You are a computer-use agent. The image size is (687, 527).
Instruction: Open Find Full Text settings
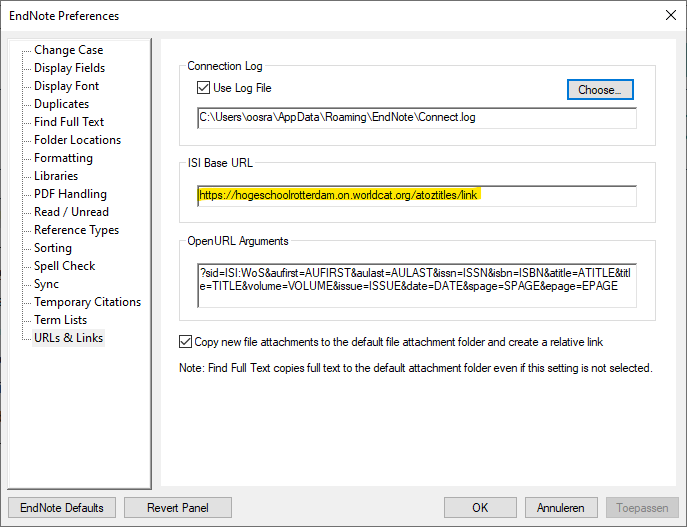click(x=68, y=122)
